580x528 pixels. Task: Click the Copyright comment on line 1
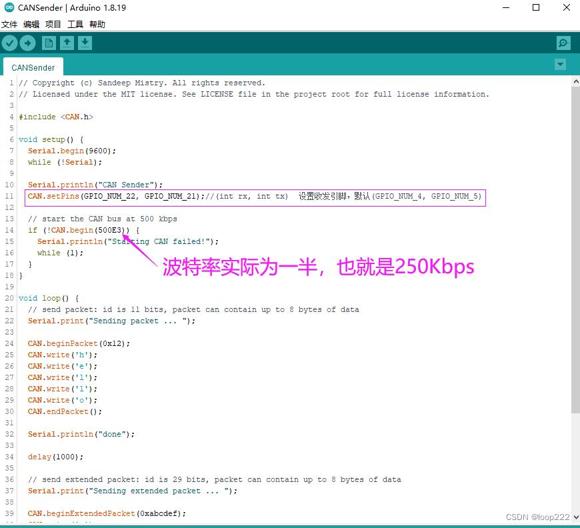(x=142, y=83)
